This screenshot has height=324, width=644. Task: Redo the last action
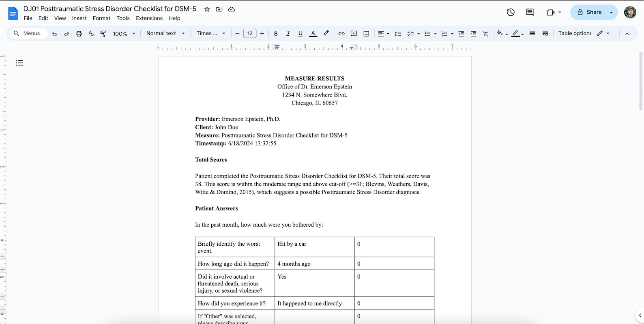click(67, 34)
